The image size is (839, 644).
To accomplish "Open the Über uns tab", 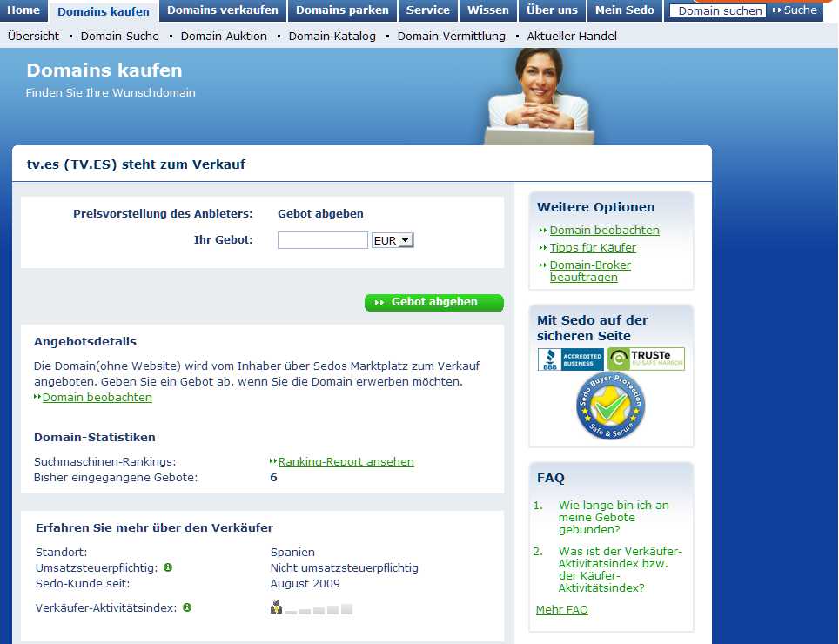I will 552,10.
